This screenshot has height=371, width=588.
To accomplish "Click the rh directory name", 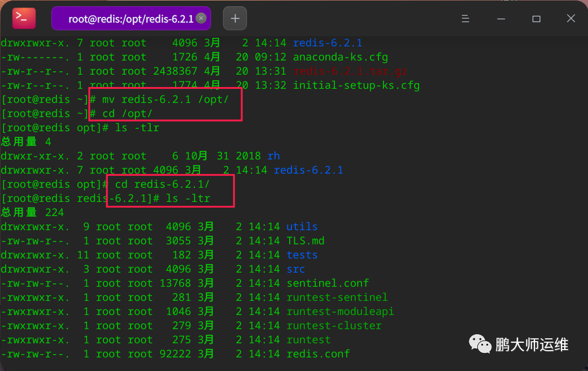I will pyautogui.click(x=273, y=156).
